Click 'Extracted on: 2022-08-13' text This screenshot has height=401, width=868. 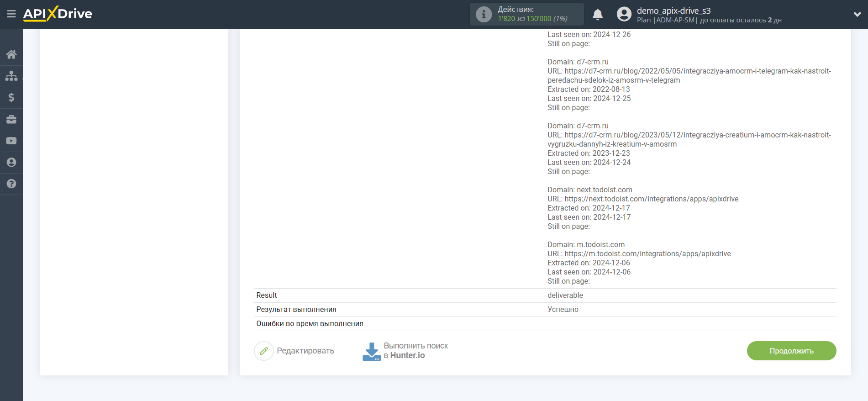(x=589, y=89)
